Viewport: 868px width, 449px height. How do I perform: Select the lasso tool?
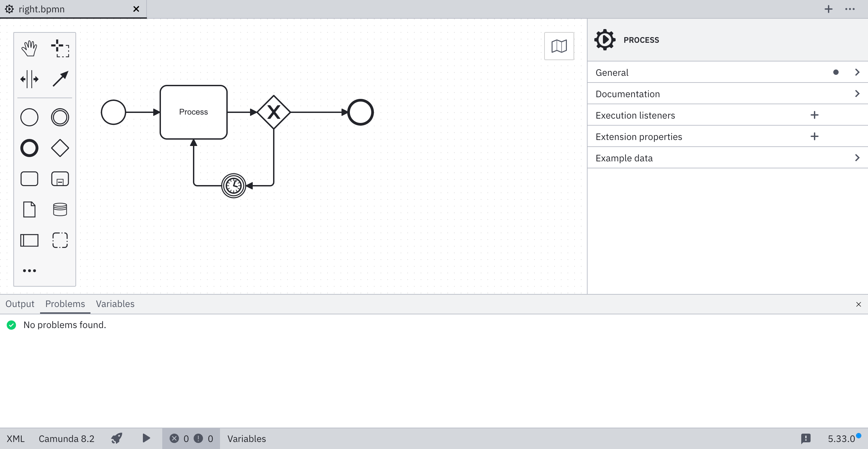click(x=60, y=48)
